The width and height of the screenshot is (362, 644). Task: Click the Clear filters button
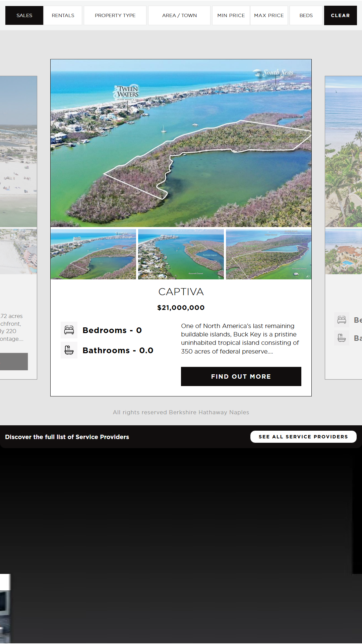340,15
